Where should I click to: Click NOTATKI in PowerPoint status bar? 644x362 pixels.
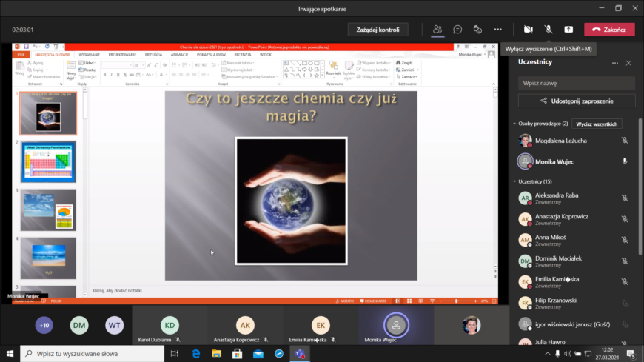[x=345, y=301]
